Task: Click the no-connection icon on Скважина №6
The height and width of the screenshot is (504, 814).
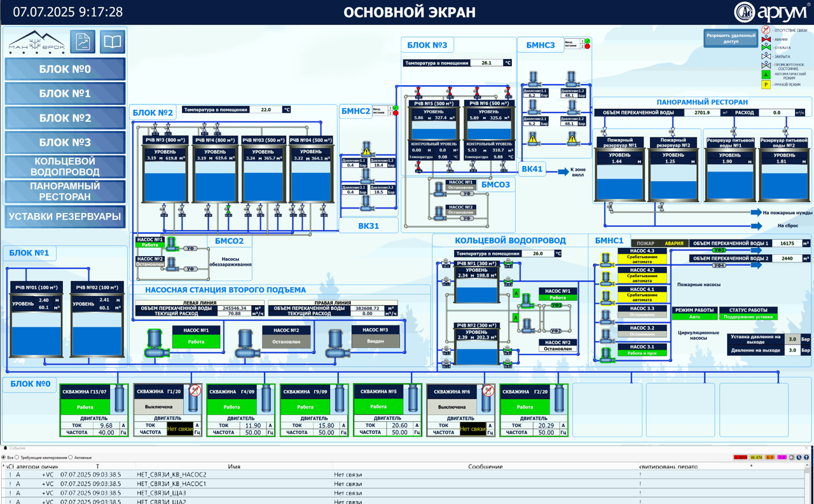Action: pos(488,390)
